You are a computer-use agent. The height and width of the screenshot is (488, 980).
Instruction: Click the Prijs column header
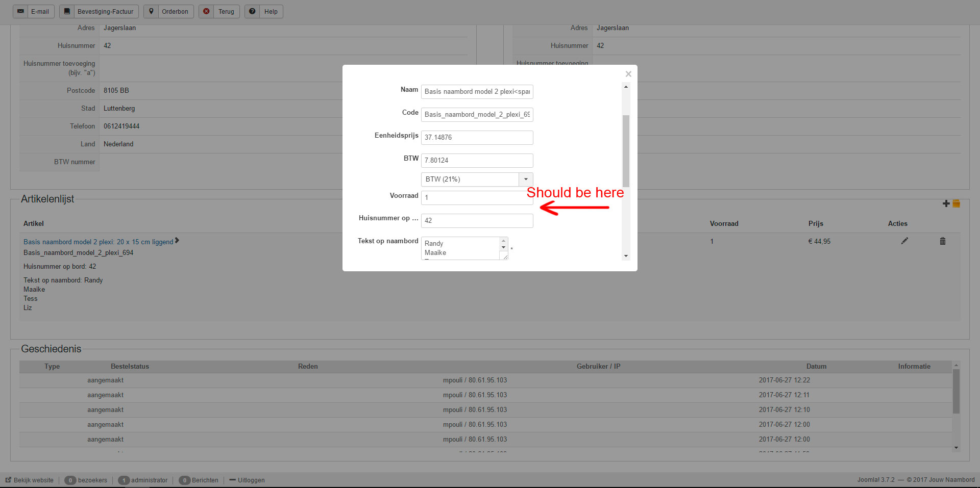816,224
